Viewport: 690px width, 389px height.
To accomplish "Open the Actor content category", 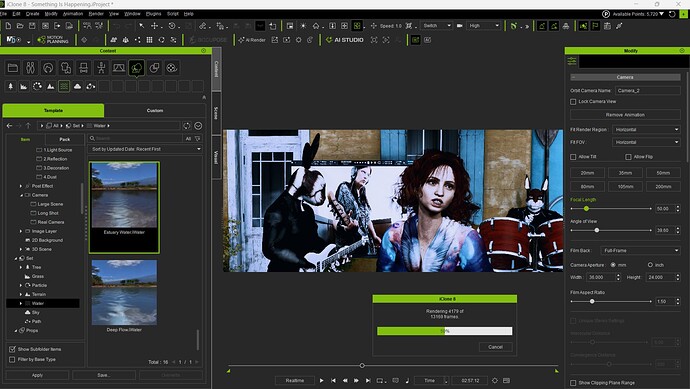I will (x=30, y=68).
